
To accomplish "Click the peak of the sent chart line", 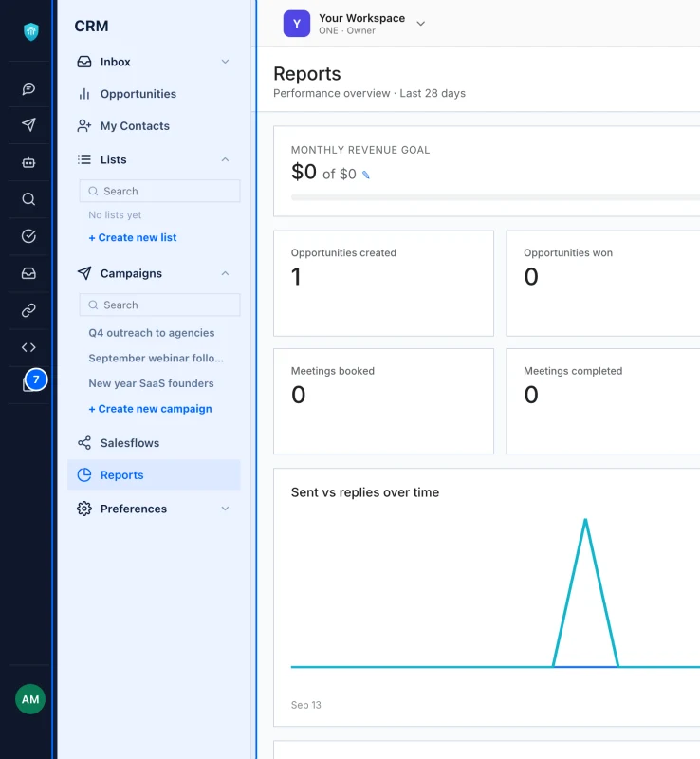I will (585, 520).
